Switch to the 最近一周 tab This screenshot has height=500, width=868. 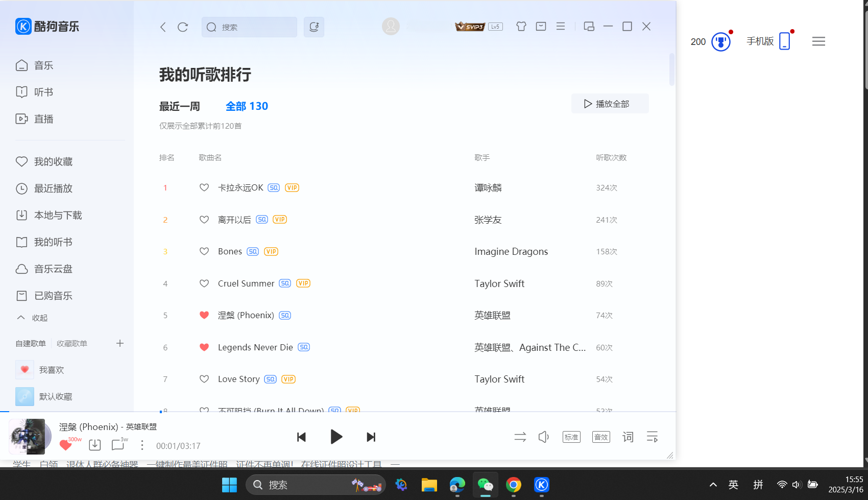[x=180, y=106]
